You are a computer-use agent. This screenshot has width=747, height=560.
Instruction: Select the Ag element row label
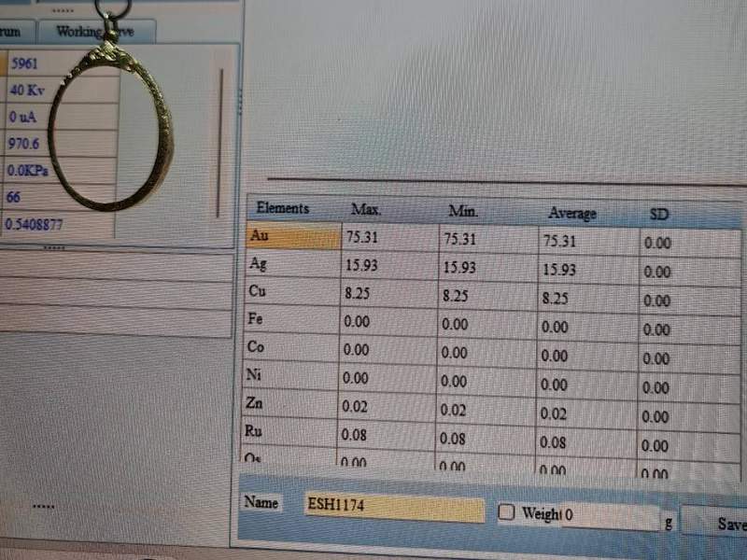[293, 264]
